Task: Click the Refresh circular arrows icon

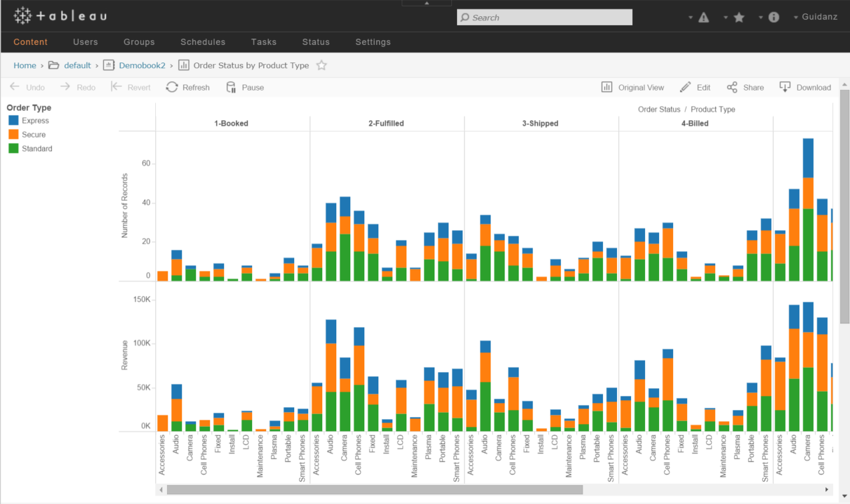Action: [172, 87]
